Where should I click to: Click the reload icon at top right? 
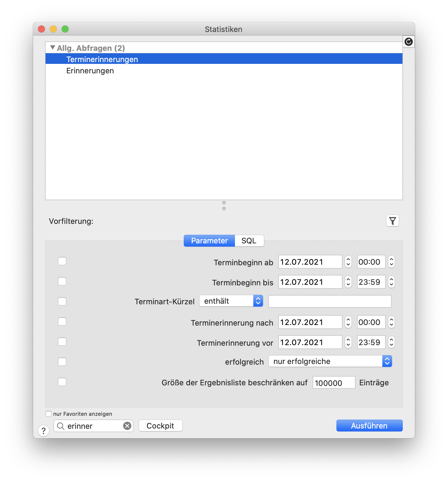point(409,42)
